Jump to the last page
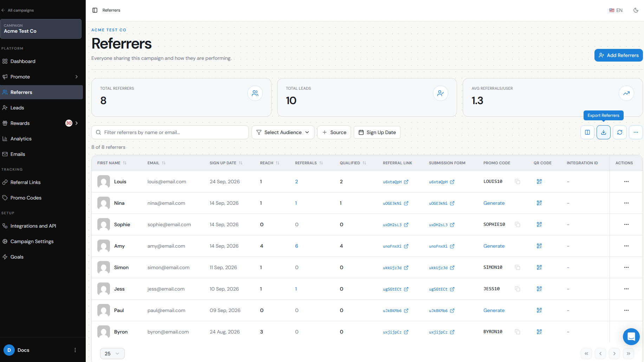 click(x=629, y=354)
